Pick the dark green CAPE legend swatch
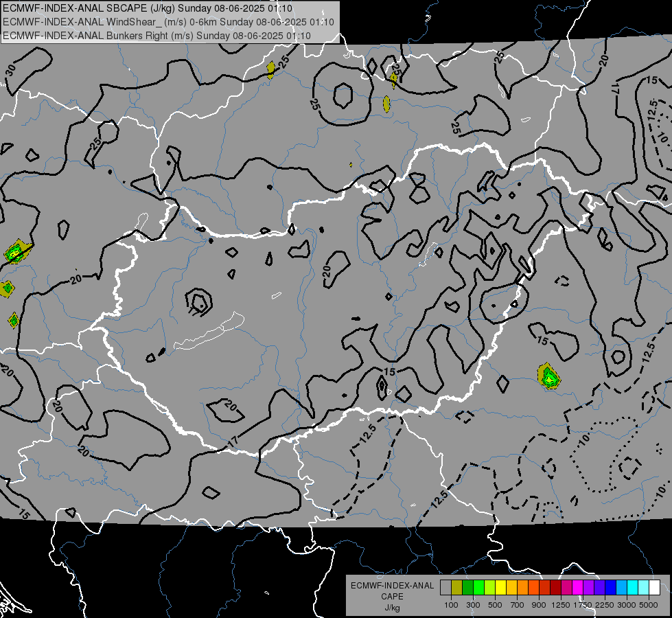The width and height of the screenshot is (672, 618). pyautogui.click(x=468, y=588)
